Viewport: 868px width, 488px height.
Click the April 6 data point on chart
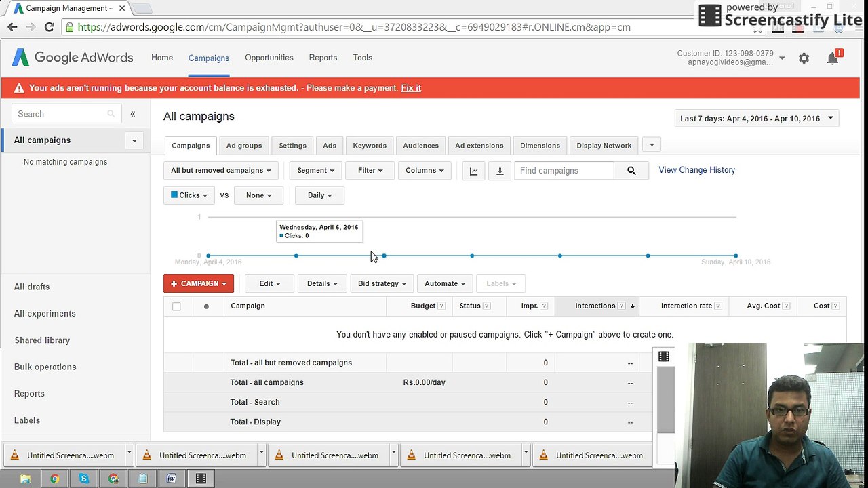pyautogui.click(x=384, y=256)
